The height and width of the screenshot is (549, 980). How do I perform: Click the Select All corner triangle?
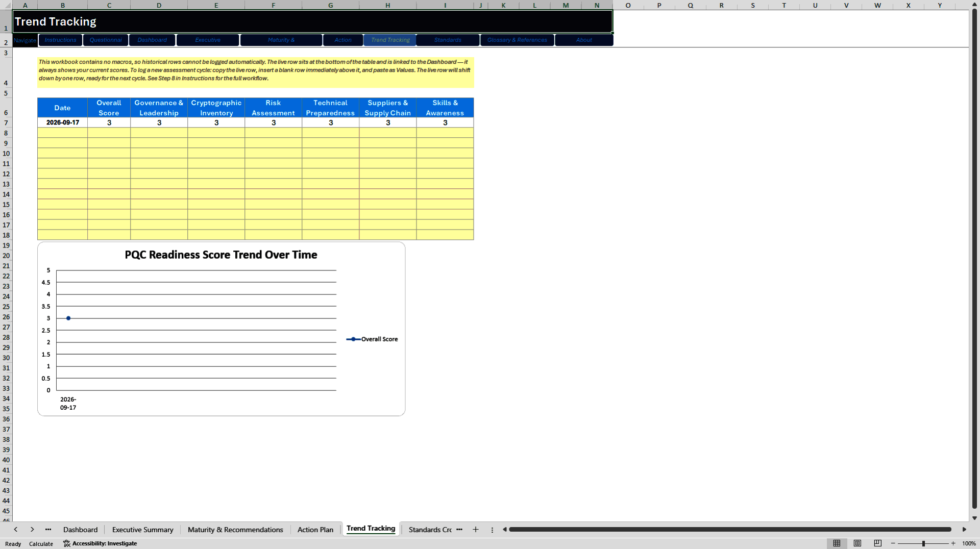[x=6, y=5]
